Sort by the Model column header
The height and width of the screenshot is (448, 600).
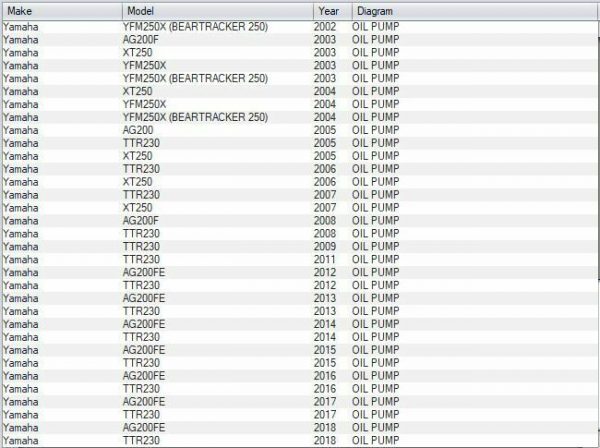[218, 11]
